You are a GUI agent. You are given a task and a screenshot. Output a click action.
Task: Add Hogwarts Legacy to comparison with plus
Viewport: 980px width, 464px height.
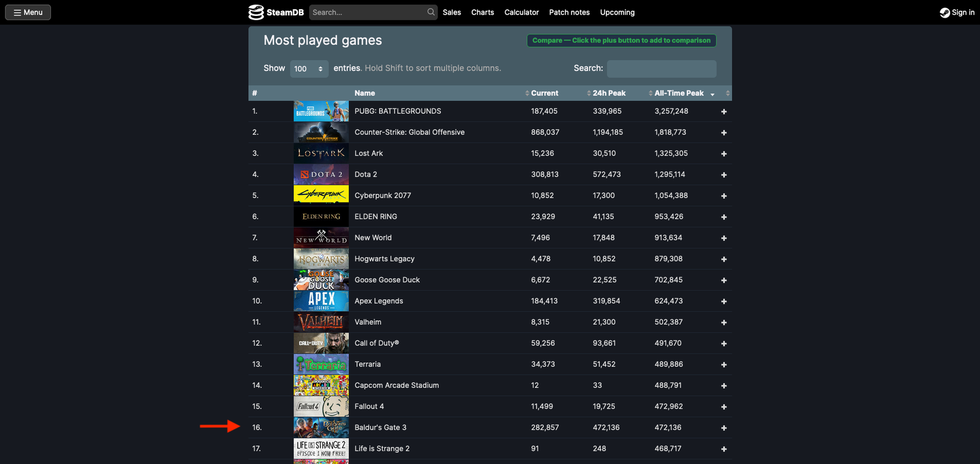(x=724, y=259)
